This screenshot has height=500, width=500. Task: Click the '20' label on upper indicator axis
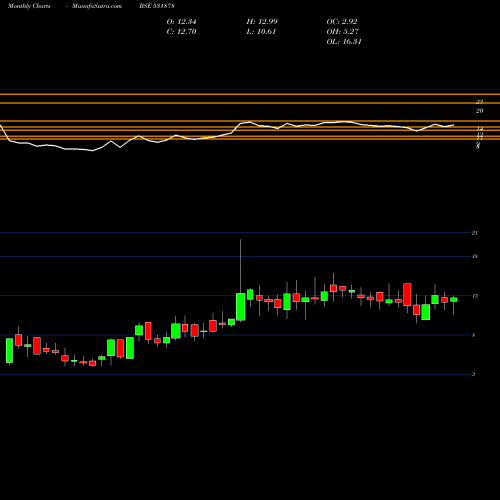click(x=479, y=111)
